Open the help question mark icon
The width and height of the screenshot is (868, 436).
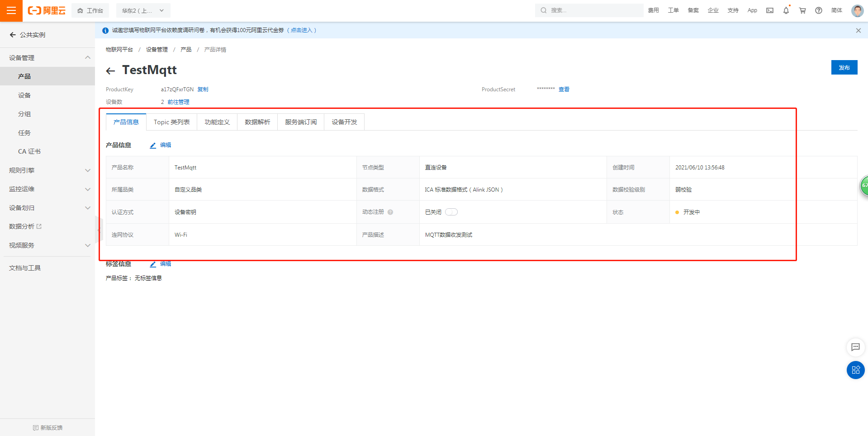click(x=819, y=10)
